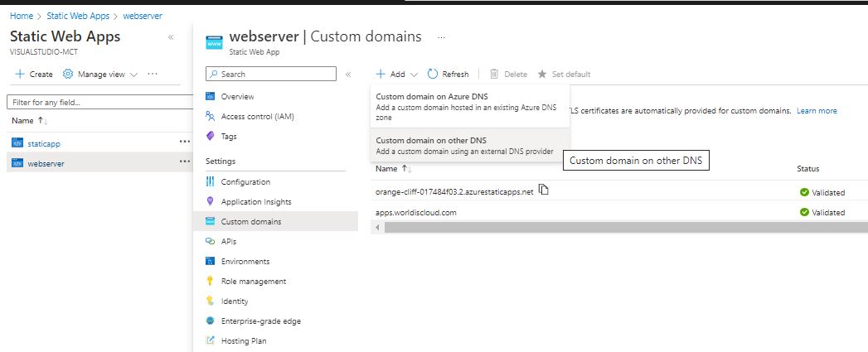Click in the sidebar Search box

[x=271, y=74]
